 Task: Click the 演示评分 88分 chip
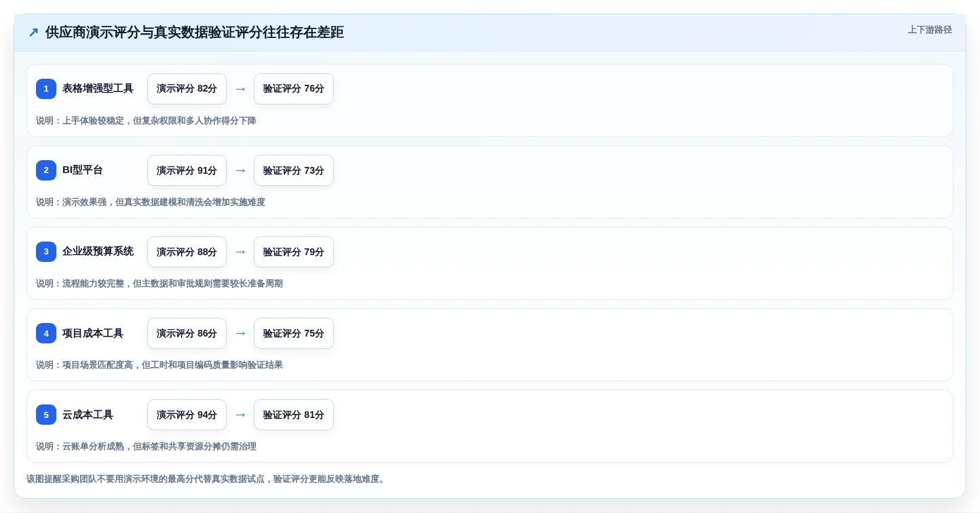click(187, 252)
